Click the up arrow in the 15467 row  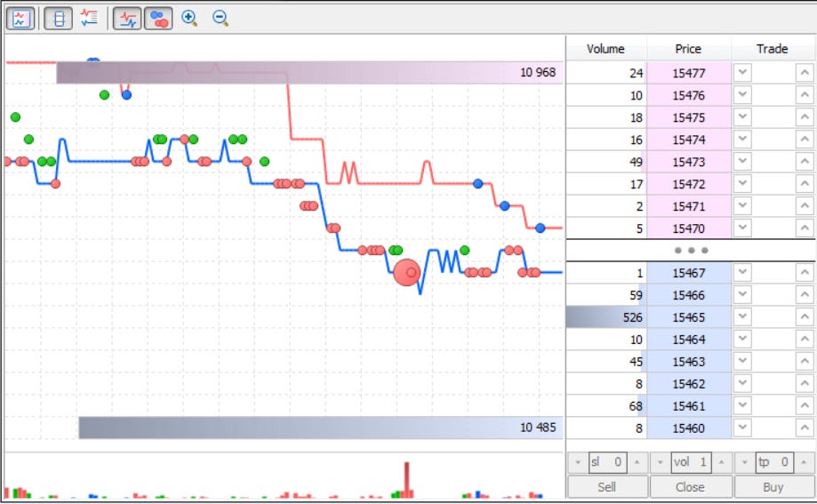coord(805,273)
